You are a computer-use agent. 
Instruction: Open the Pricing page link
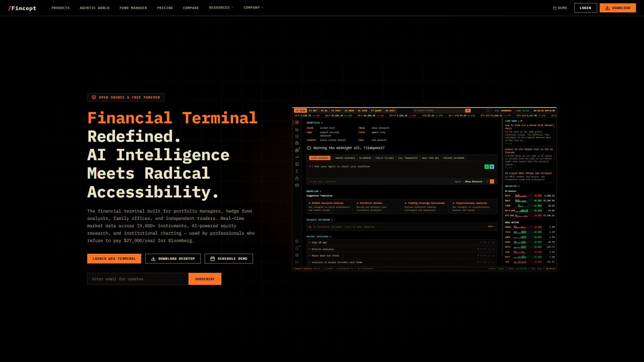click(x=165, y=8)
